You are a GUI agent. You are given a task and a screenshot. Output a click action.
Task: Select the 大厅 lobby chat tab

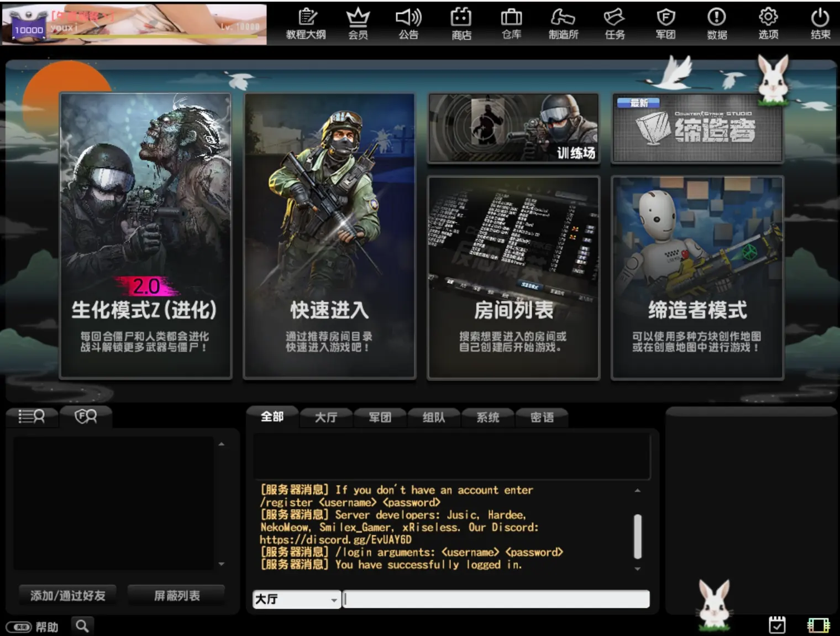pos(326,417)
